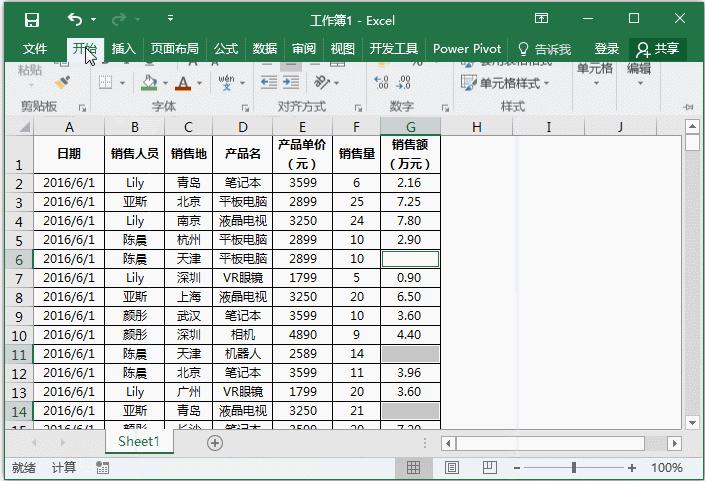The width and height of the screenshot is (705, 481).
Task: Switch to the 数据 tab
Action: tap(264, 49)
